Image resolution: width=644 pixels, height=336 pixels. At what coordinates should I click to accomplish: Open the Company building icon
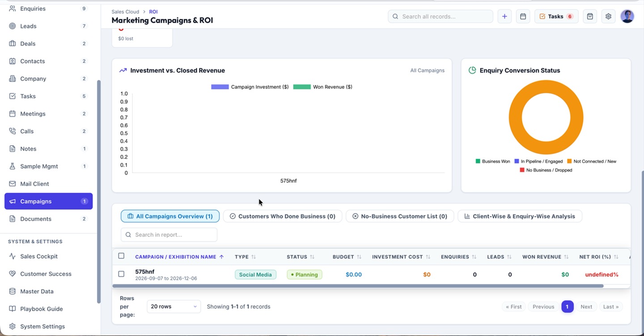click(13, 79)
